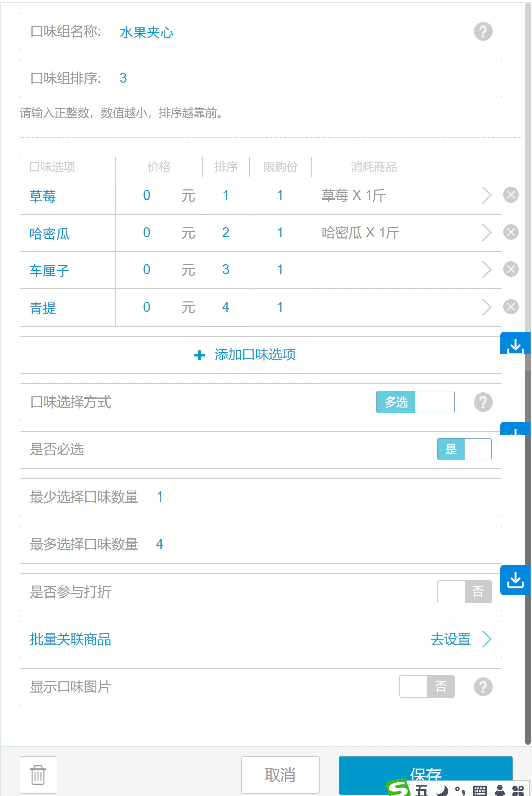532x796 pixels.
Task: Open 批量关联商品 去设置 arrow
Action: 486,639
